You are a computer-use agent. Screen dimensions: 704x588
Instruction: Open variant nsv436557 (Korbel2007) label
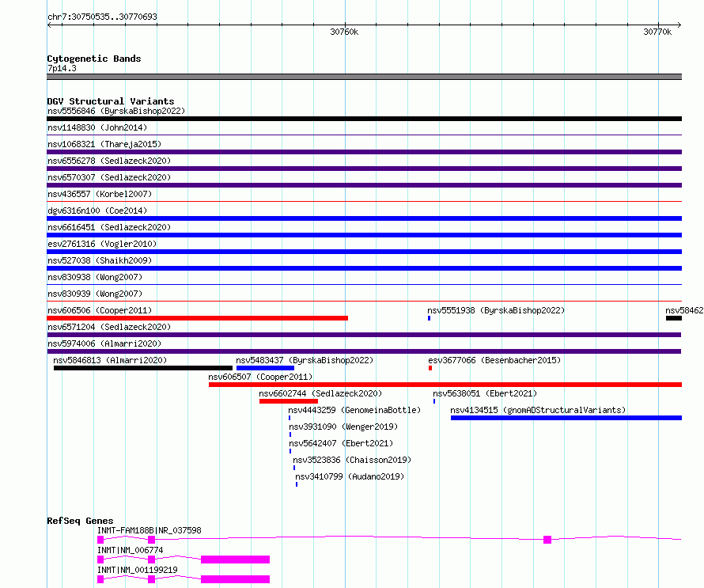tap(100, 194)
